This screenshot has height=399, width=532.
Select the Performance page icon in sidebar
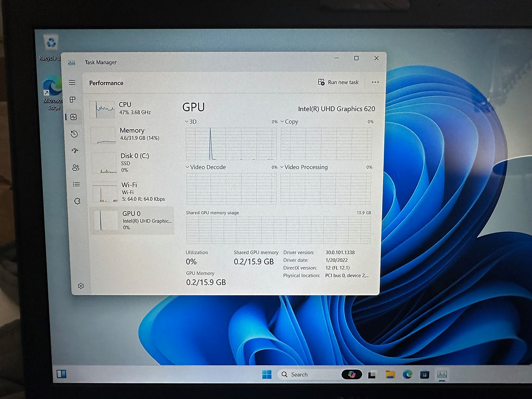click(x=74, y=117)
